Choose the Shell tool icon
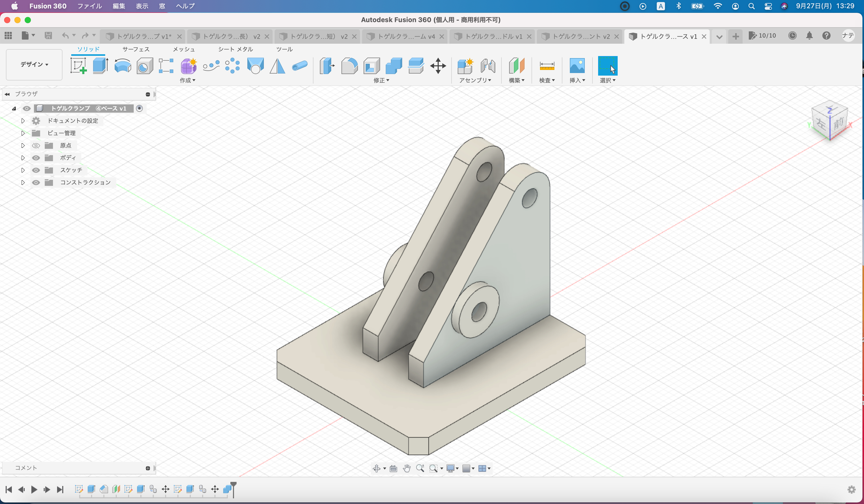The height and width of the screenshot is (504, 864). click(372, 66)
